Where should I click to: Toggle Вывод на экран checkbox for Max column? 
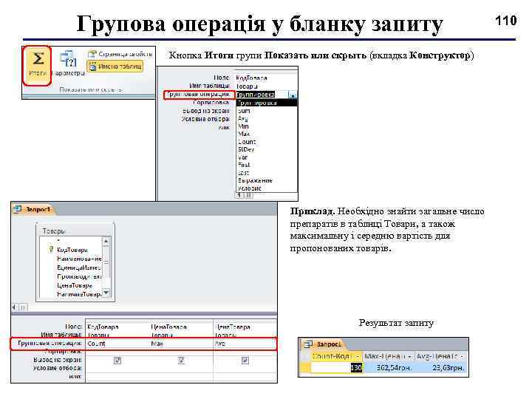tap(181, 361)
